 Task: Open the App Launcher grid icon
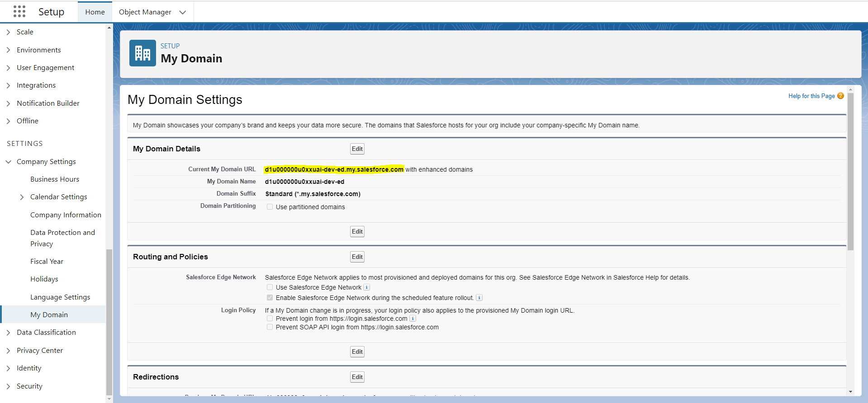point(19,11)
